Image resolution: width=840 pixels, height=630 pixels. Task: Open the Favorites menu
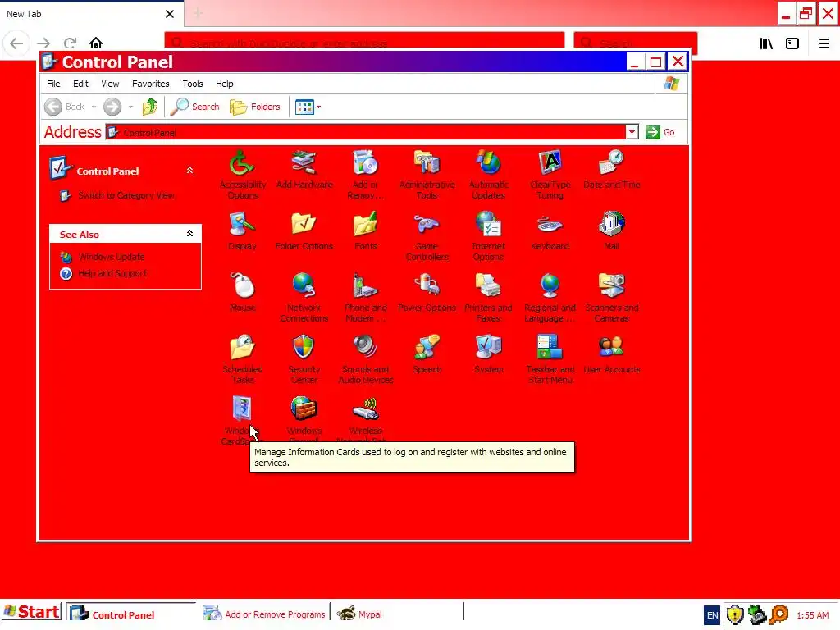151,84
